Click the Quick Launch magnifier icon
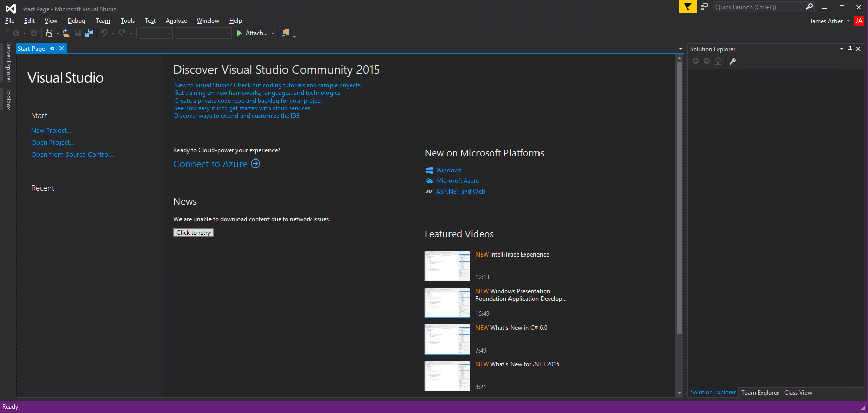This screenshot has height=413, width=868. [810, 7]
